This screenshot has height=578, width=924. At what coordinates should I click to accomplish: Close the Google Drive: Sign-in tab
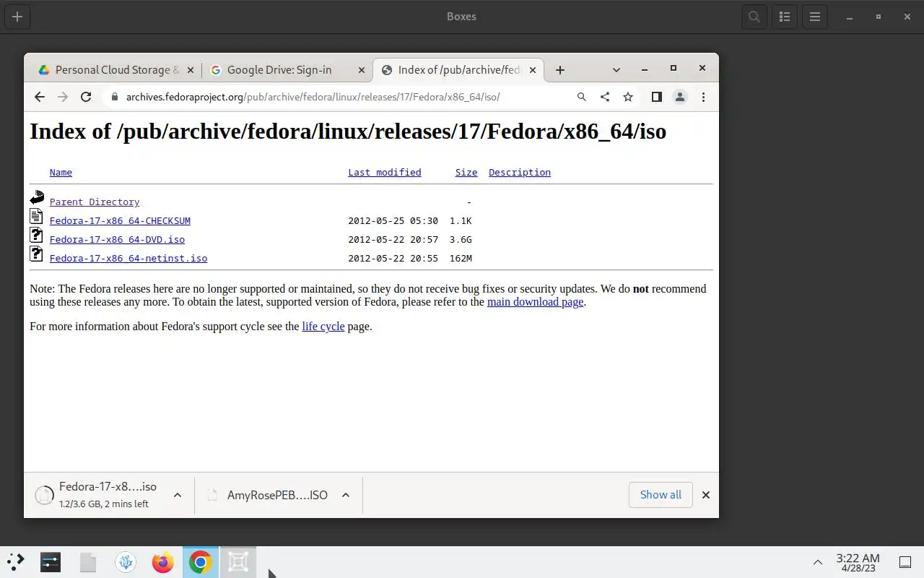pyautogui.click(x=362, y=70)
